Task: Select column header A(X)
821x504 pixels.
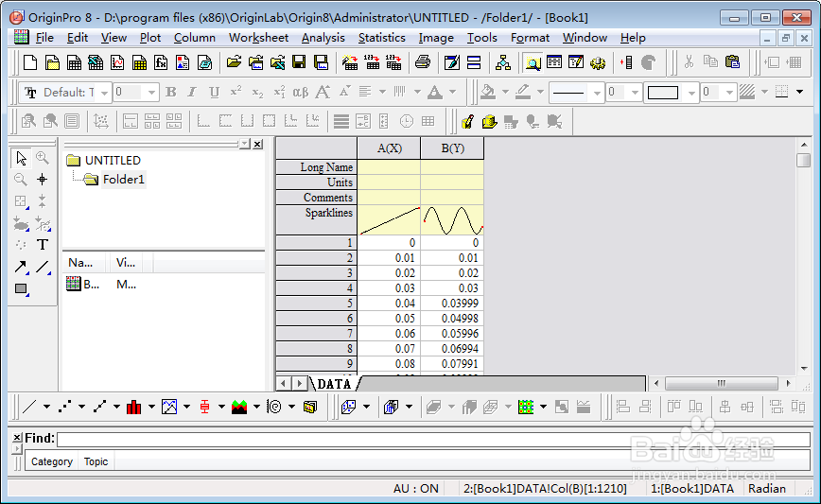Action: (x=389, y=148)
